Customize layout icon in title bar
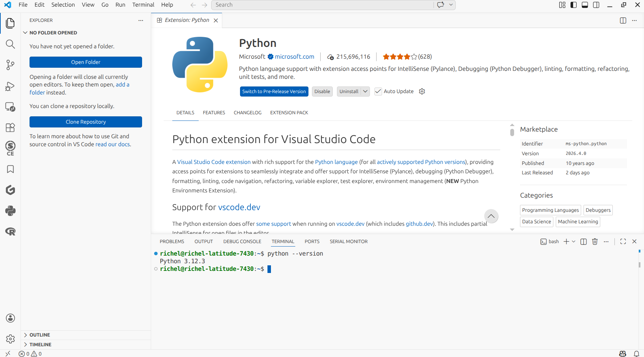This screenshot has width=644, height=357. [562, 5]
